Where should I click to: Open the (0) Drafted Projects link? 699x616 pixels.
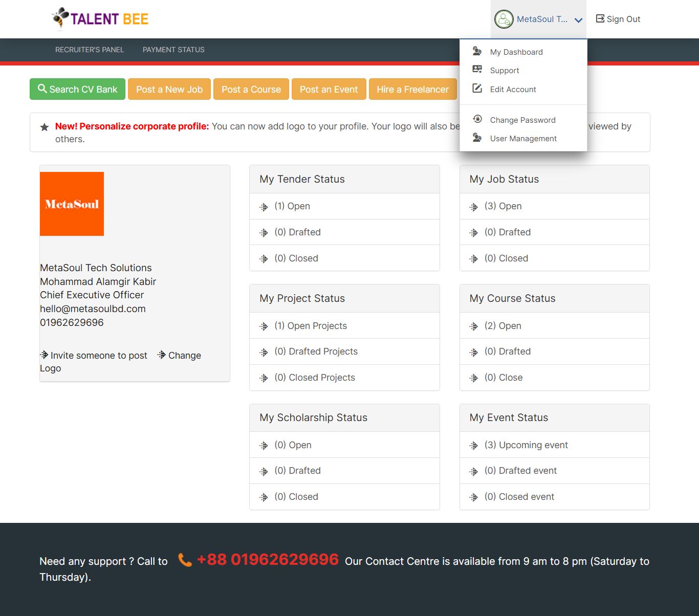[316, 351]
